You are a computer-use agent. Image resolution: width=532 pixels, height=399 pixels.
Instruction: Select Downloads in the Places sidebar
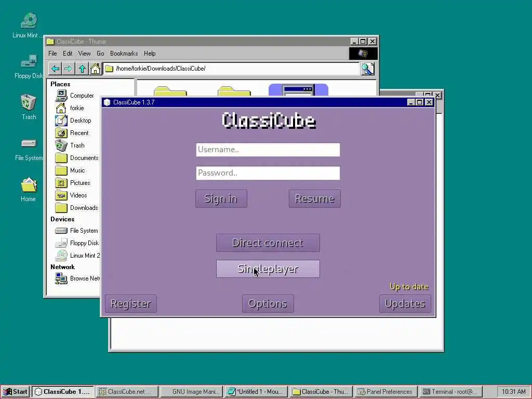coord(76,208)
